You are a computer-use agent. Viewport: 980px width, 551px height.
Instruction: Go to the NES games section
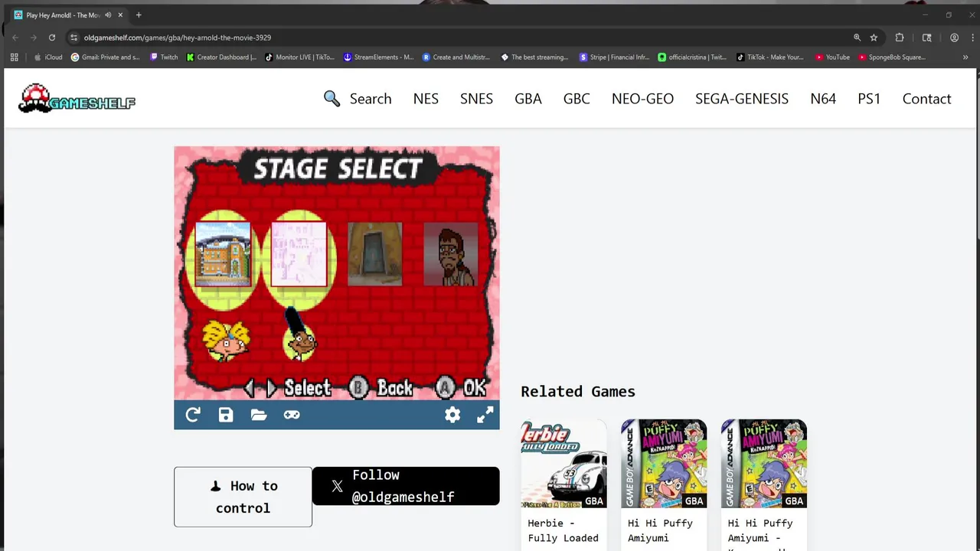426,99
